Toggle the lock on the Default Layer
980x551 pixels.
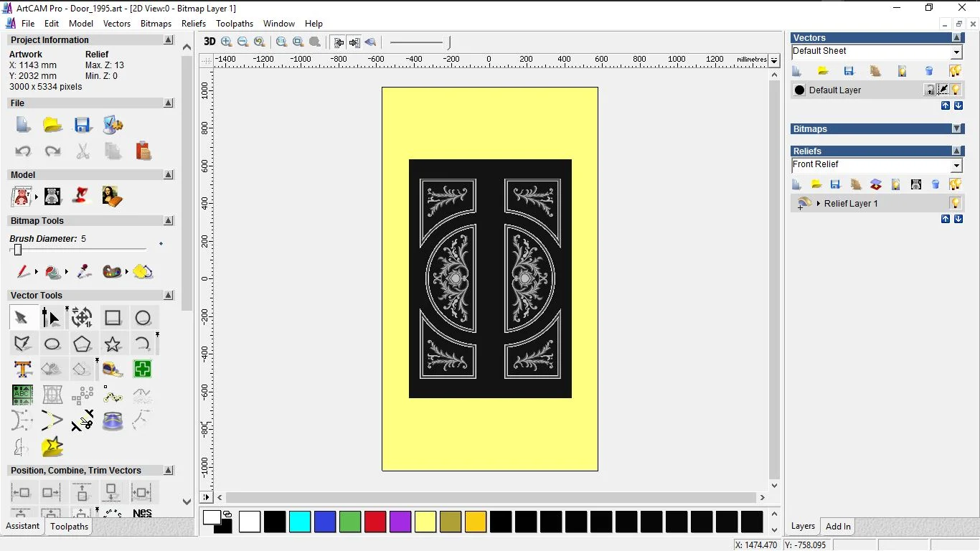pos(928,90)
